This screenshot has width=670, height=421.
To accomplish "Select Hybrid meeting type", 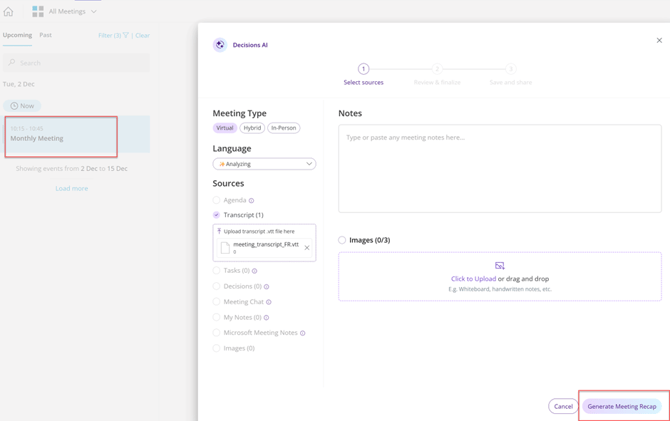I will (252, 128).
